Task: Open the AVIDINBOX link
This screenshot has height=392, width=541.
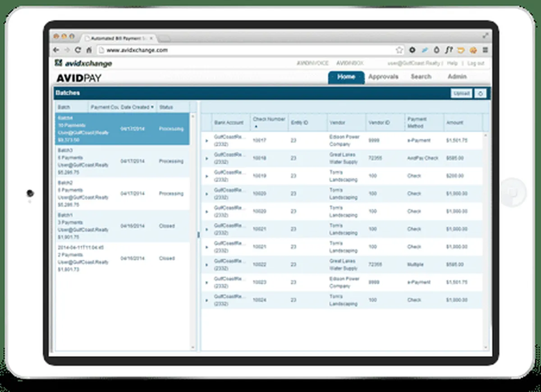Action: pyautogui.click(x=350, y=64)
